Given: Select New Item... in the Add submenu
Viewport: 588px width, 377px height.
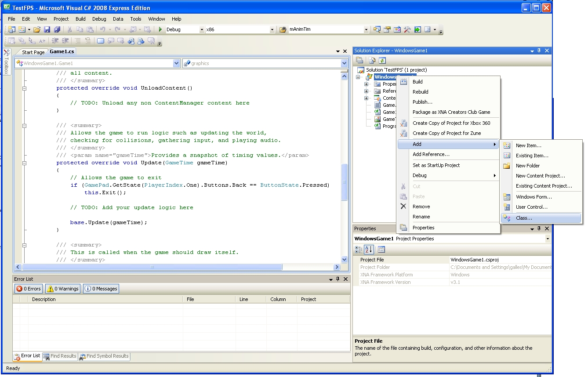Looking at the screenshot, I should coord(541,145).
